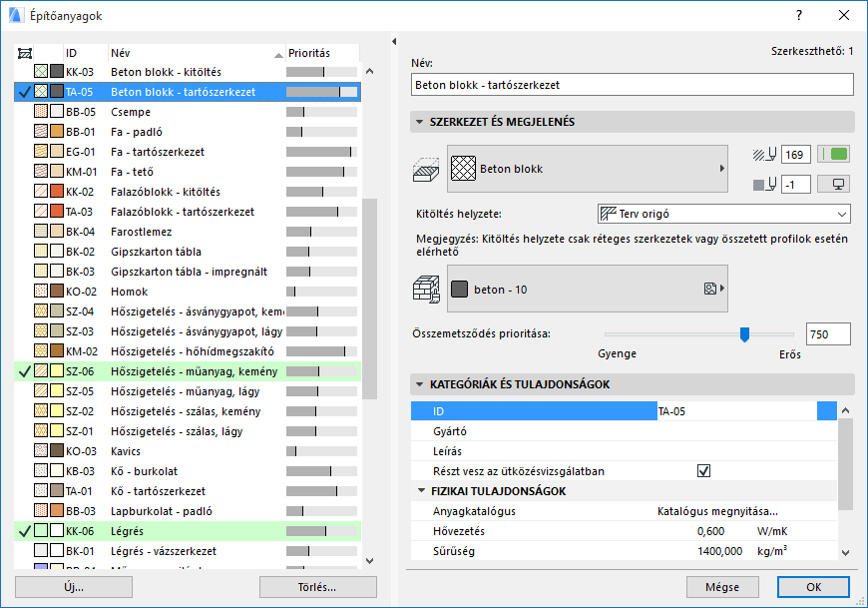Click the Hővezetés value 0,600
The image size is (868, 608).
710,531
